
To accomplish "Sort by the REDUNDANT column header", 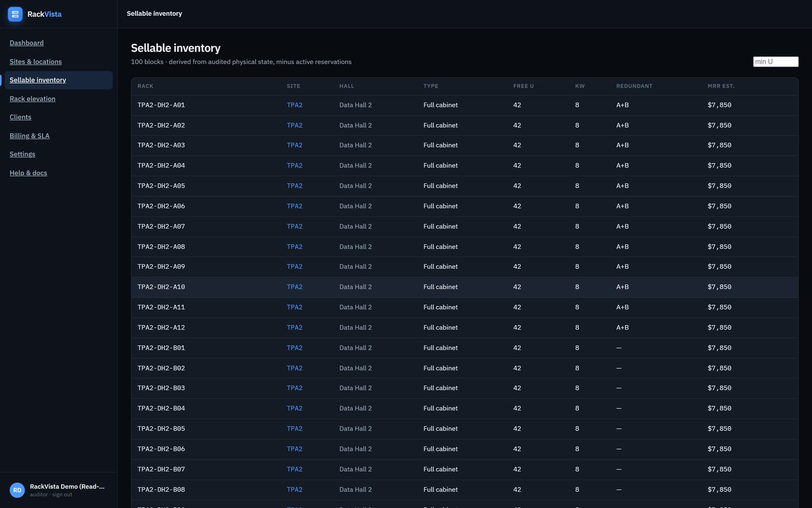I will [634, 86].
